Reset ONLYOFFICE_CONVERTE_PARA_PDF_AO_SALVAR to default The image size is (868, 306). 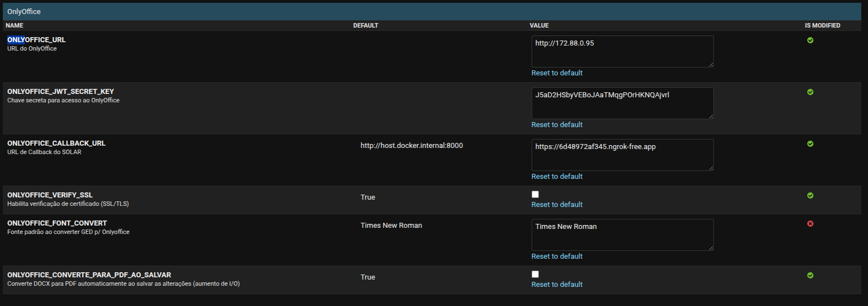click(557, 285)
